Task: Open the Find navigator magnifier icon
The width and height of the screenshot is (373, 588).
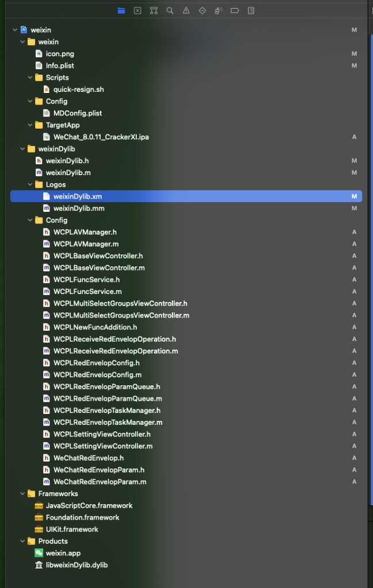Action: click(170, 10)
